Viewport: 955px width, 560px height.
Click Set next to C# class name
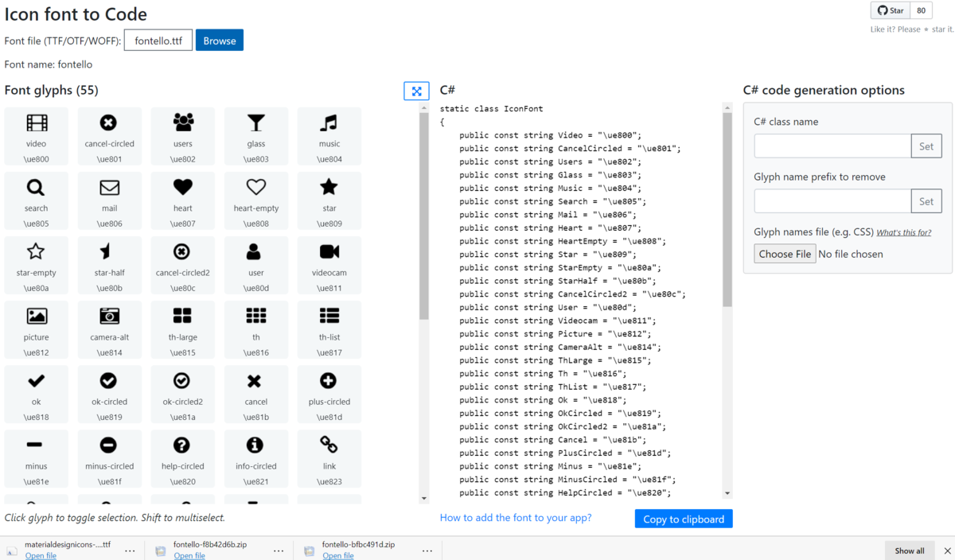926,146
